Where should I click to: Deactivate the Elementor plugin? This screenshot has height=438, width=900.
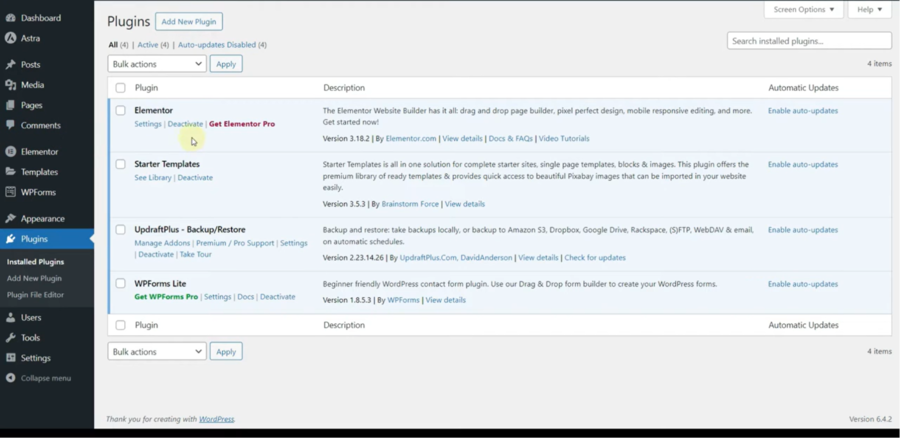[185, 124]
